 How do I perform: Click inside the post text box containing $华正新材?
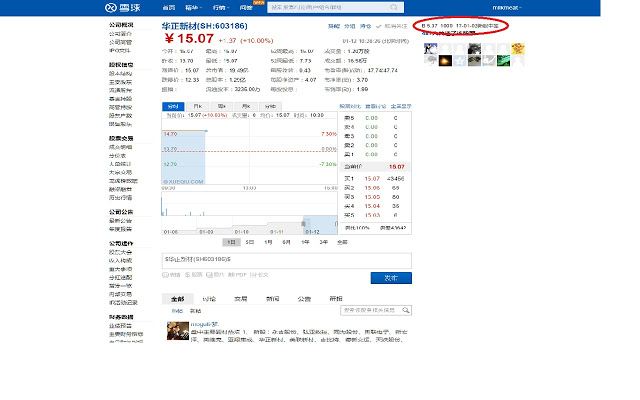click(x=287, y=261)
